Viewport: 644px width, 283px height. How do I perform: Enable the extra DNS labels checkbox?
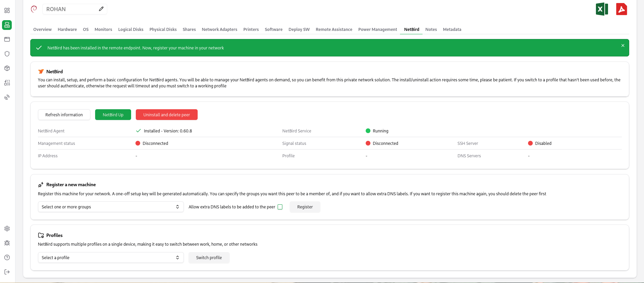tap(280, 207)
